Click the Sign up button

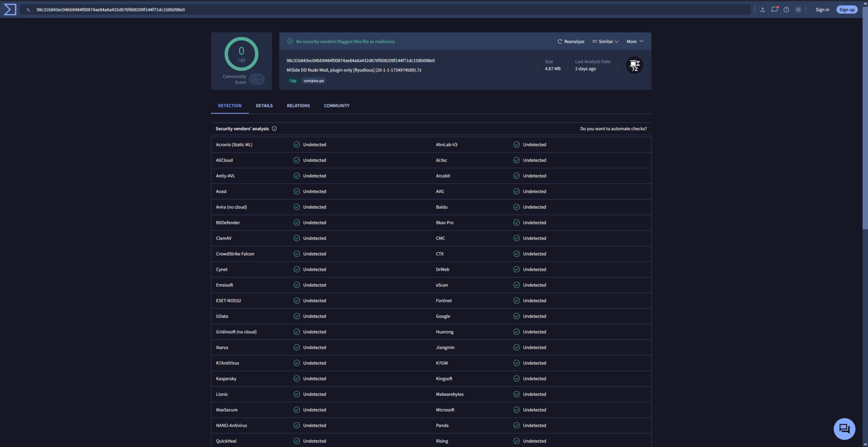click(847, 10)
